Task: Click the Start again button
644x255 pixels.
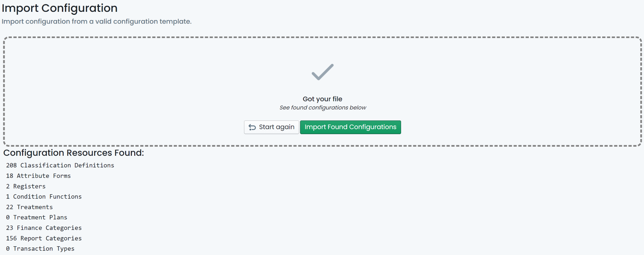Action: [x=271, y=127]
